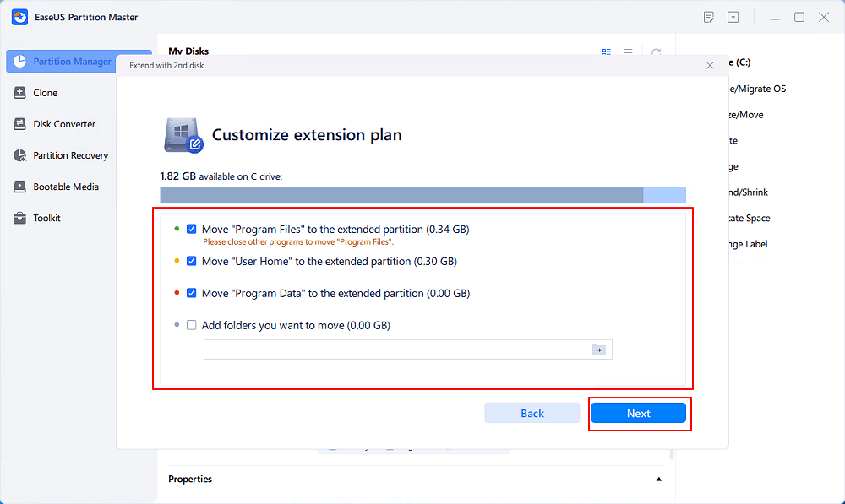The width and height of the screenshot is (845, 504).
Task: Go to Bootable Media in the sidebar
Action: [65, 187]
